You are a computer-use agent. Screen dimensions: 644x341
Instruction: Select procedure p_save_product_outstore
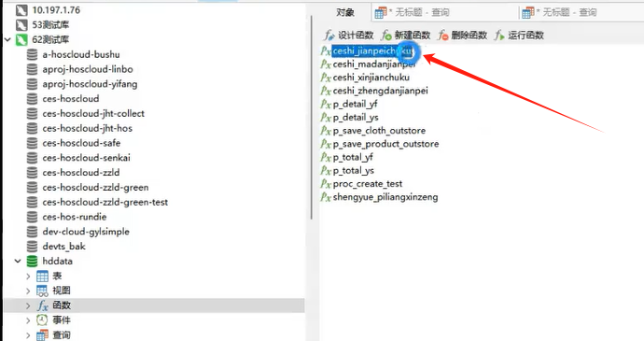click(385, 144)
